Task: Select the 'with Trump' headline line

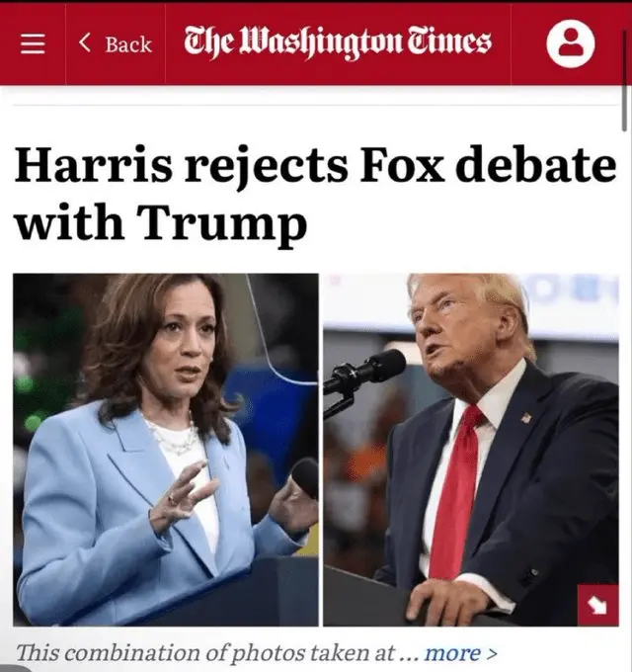Action: pyautogui.click(x=161, y=224)
